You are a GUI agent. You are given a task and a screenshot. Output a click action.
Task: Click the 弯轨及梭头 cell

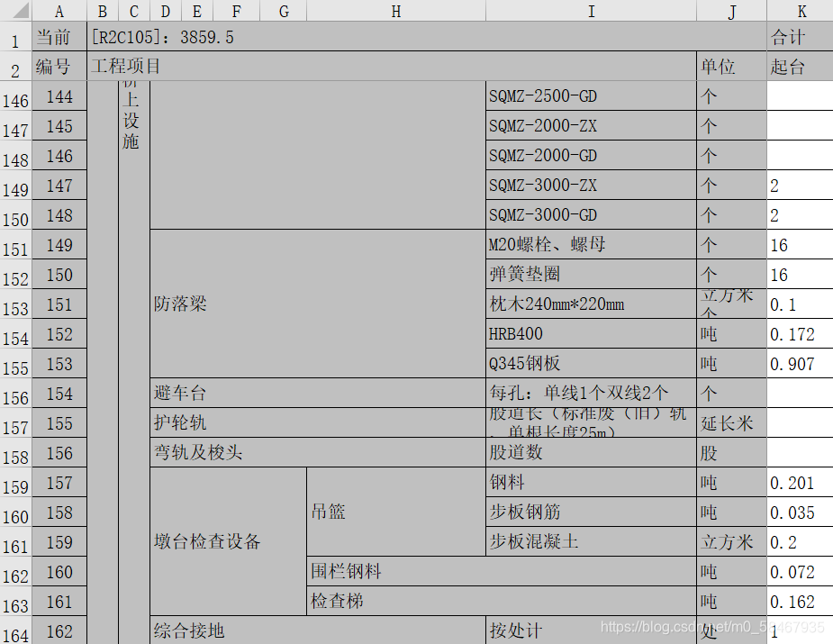pyautogui.click(x=318, y=453)
